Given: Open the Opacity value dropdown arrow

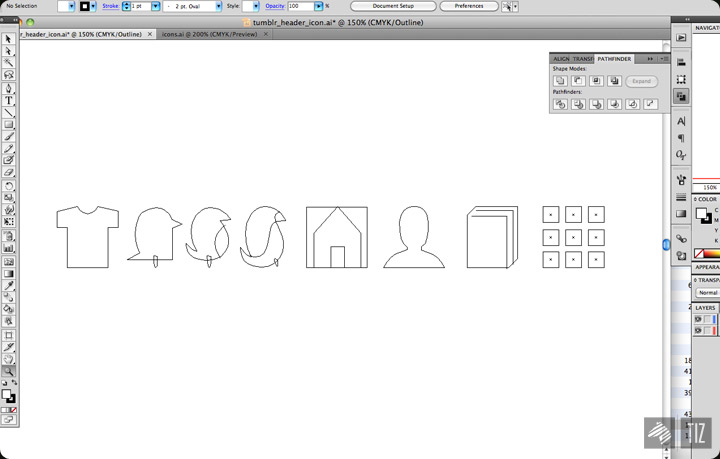Looking at the screenshot, I should 318,6.
